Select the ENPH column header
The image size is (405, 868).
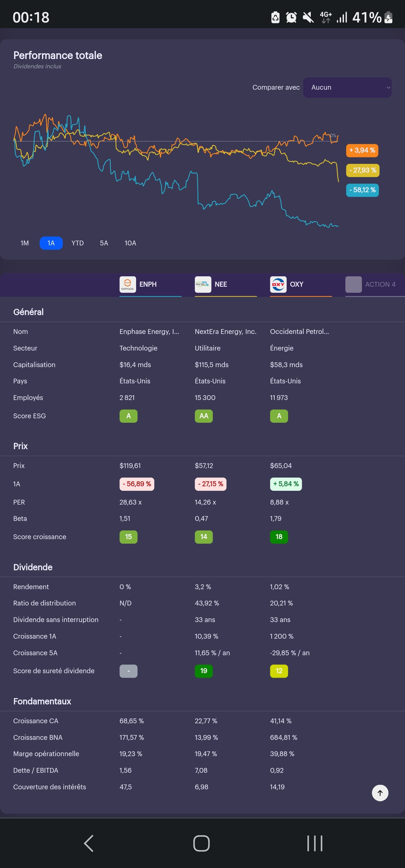[x=150, y=285]
